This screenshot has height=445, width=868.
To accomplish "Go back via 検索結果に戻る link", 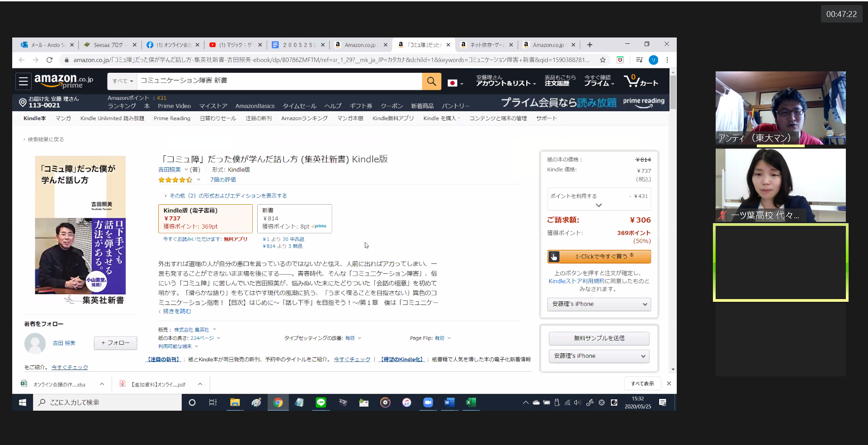I will [46, 140].
